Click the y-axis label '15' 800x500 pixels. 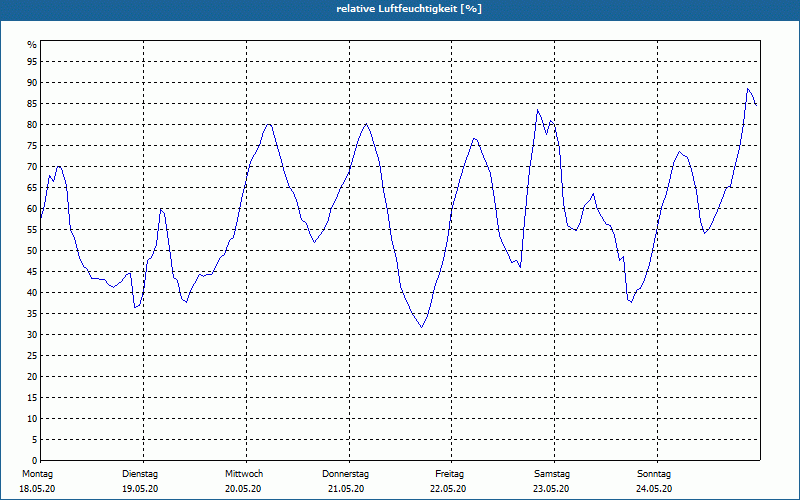coord(32,397)
